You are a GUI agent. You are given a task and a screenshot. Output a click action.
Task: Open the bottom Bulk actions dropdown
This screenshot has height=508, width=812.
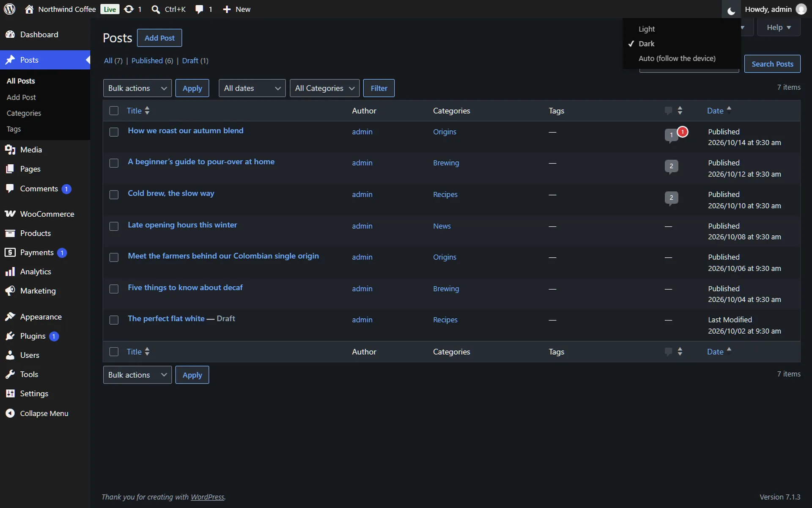(x=137, y=375)
